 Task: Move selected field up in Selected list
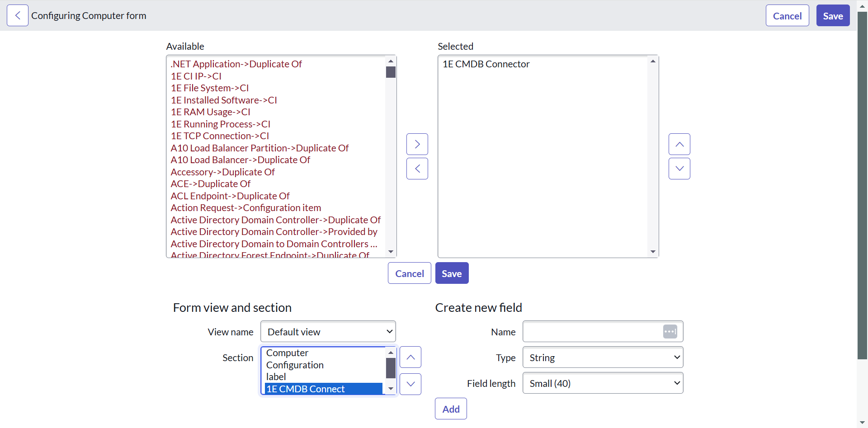pos(679,144)
